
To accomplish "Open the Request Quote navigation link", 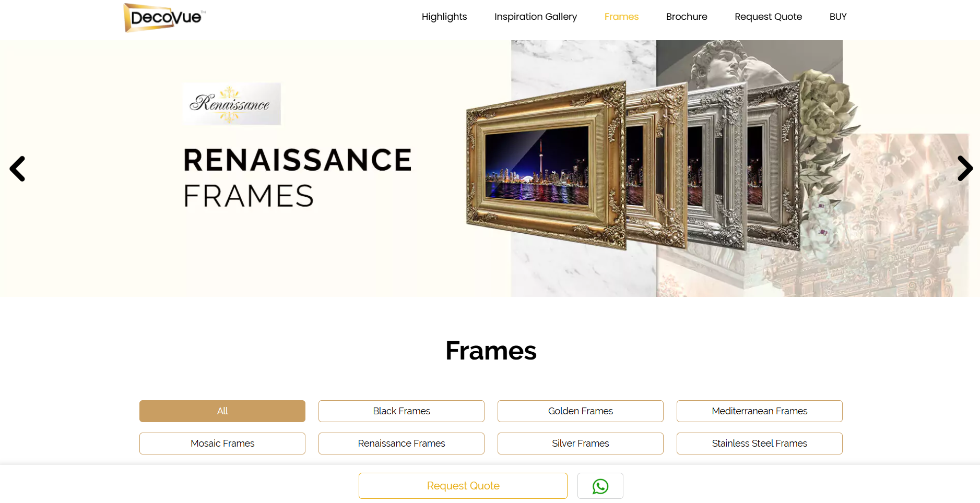I will [768, 17].
